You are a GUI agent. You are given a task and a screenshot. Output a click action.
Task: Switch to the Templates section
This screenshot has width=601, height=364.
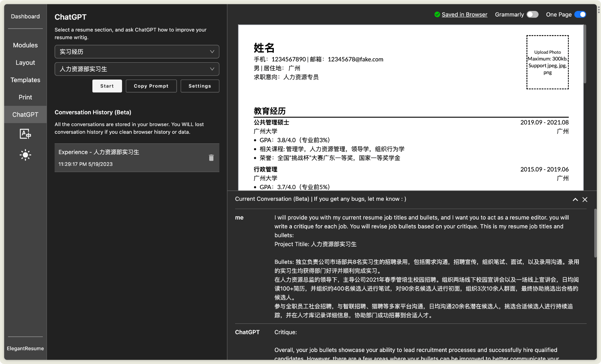[25, 80]
